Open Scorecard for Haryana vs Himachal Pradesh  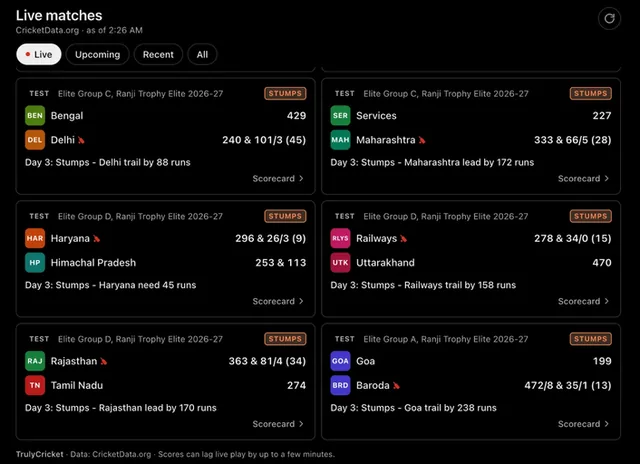(278, 301)
